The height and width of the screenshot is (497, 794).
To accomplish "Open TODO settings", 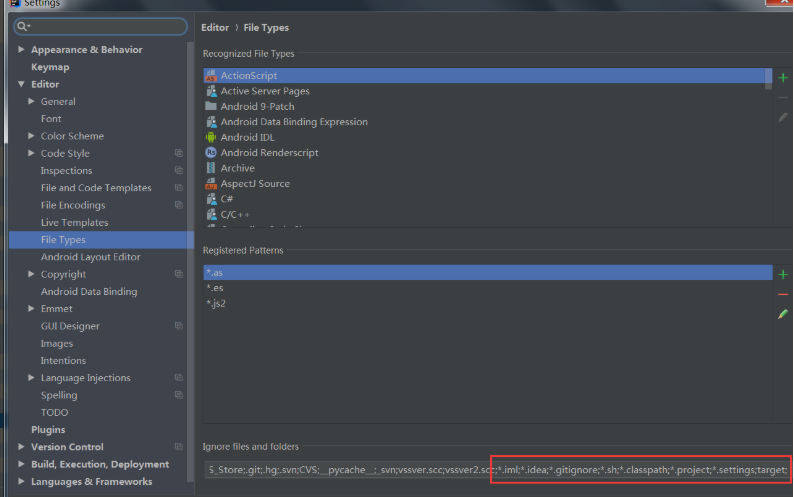I will coord(54,412).
